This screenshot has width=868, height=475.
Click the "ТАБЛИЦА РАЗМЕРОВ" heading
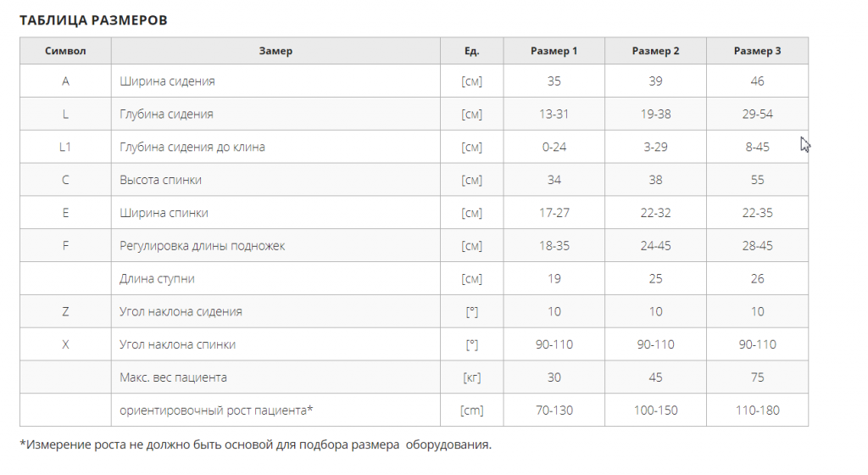tap(93, 20)
